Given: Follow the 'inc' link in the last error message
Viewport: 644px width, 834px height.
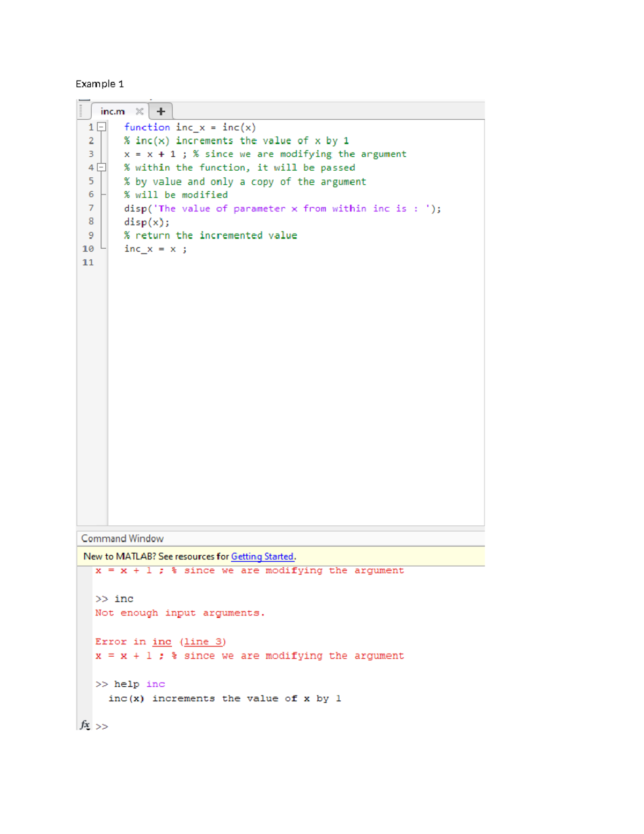Looking at the screenshot, I should click(x=162, y=642).
